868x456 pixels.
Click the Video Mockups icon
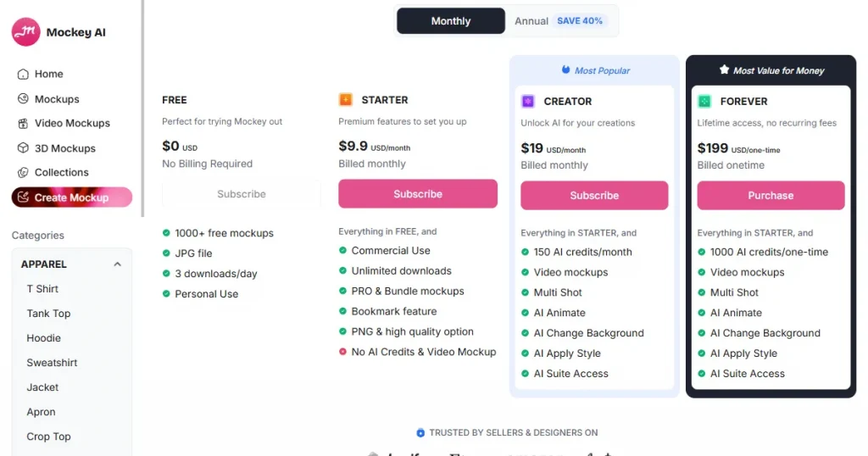pos(23,124)
